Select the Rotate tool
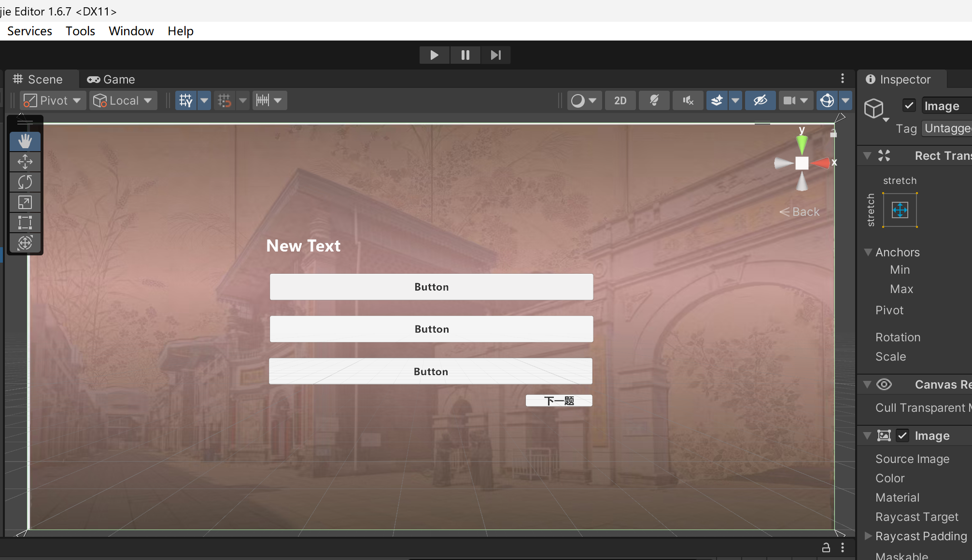 pos(25,182)
